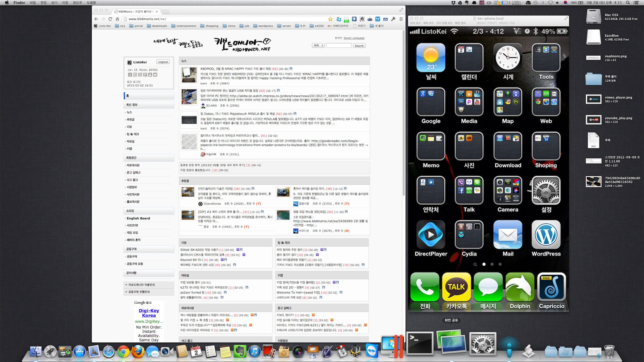644x362 pixels.
Task: Open Terminal icon in the Dock
Action: pyautogui.click(x=420, y=344)
